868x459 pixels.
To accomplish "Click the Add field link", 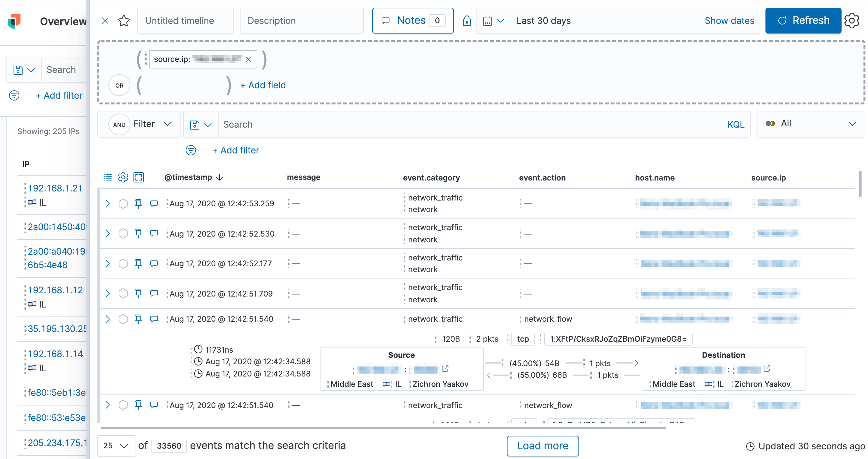I will (263, 85).
